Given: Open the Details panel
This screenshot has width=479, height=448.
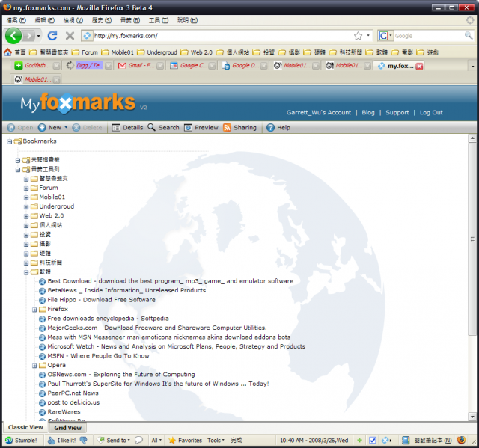Looking at the screenshot, I should tap(127, 128).
